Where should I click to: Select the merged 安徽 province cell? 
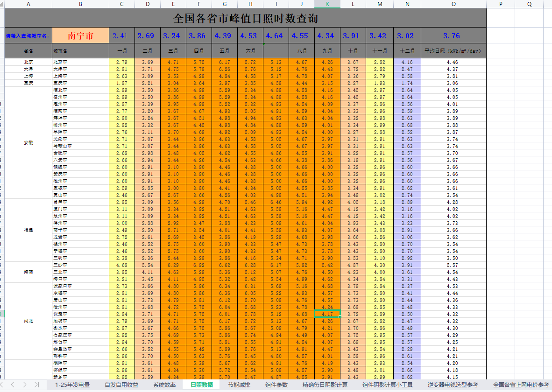(28, 142)
